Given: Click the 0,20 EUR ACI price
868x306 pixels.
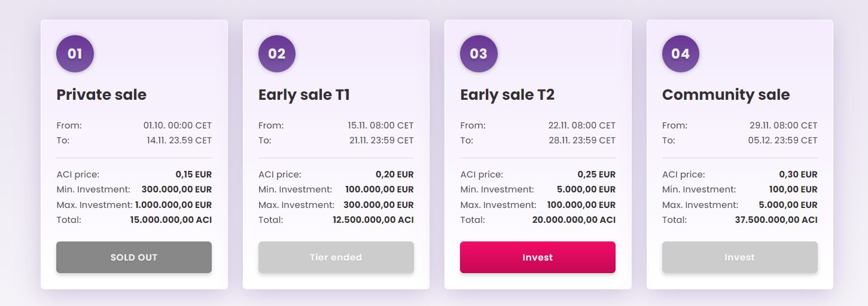Looking at the screenshot, I should click(x=395, y=175).
